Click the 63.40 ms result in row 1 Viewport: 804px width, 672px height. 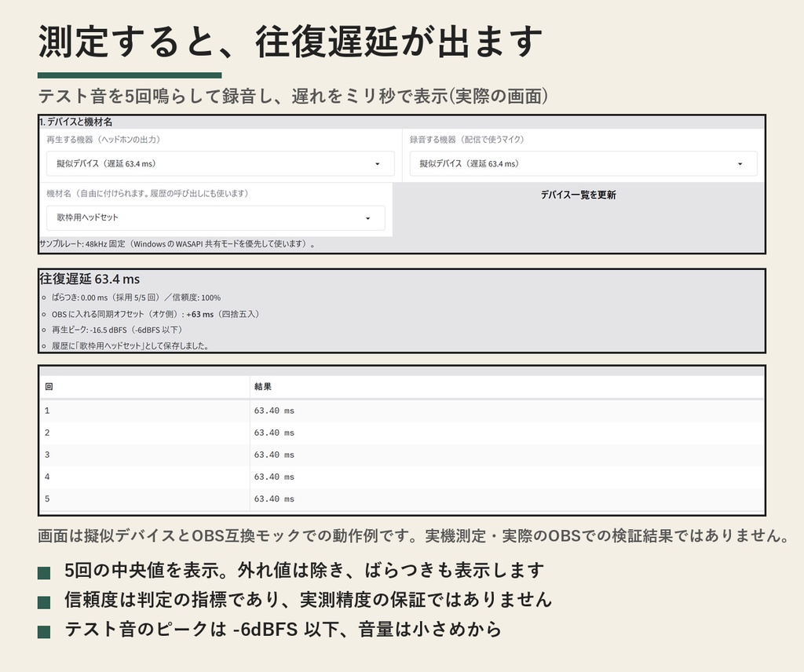tap(274, 411)
